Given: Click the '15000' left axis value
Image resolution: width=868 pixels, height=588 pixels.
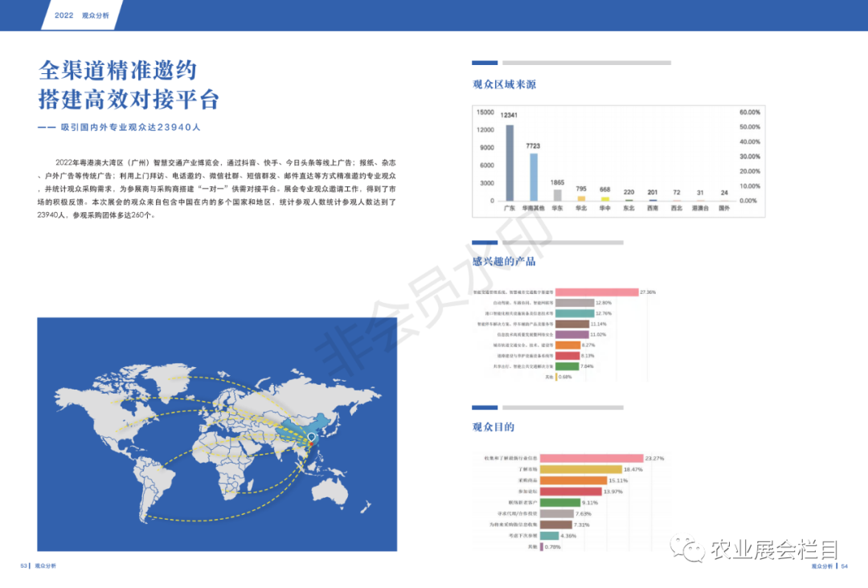Looking at the screenshot, I should 485,112.
